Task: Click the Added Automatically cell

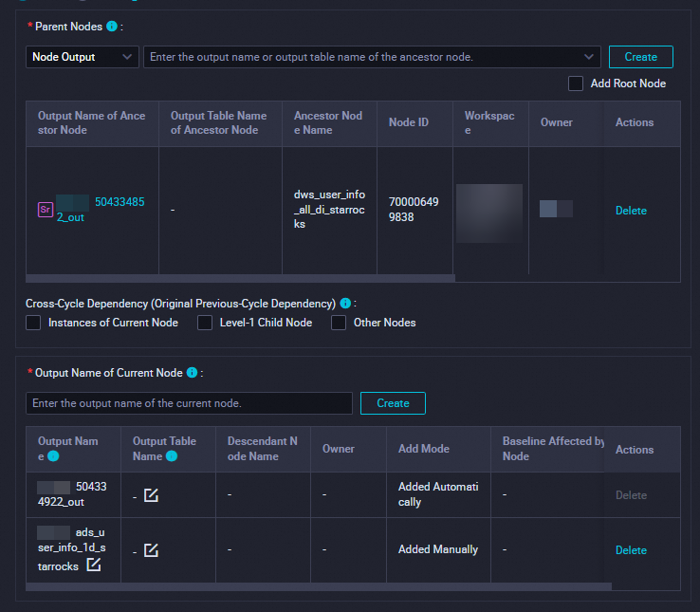Action: [438, 494]
